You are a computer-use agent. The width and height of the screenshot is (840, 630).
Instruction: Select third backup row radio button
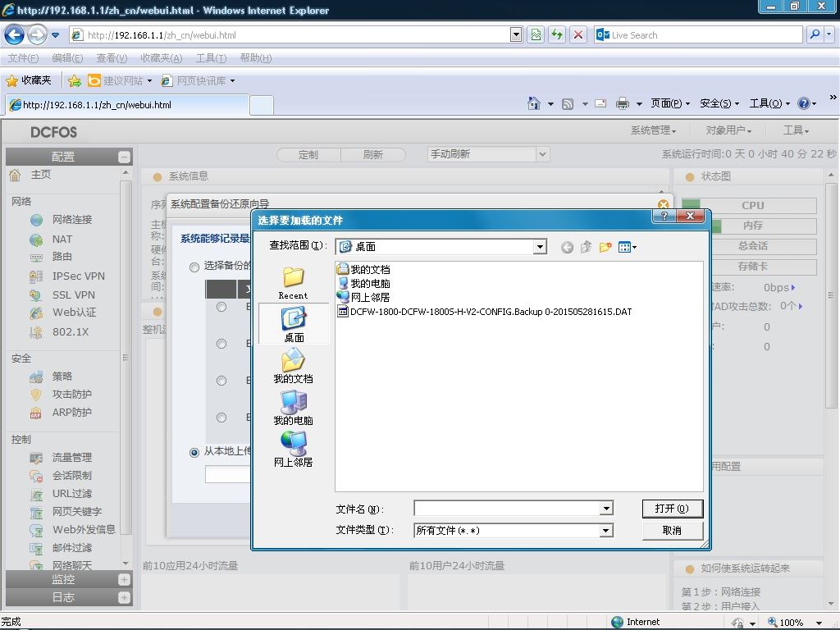pos(221,381)
